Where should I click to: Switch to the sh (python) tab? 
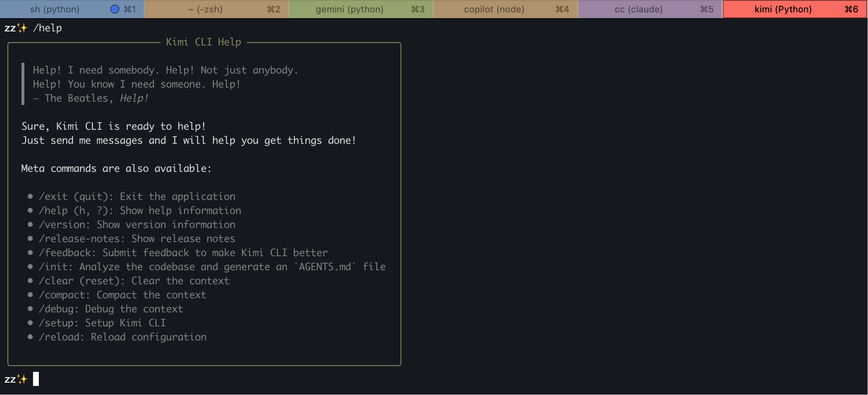(72, 9)
